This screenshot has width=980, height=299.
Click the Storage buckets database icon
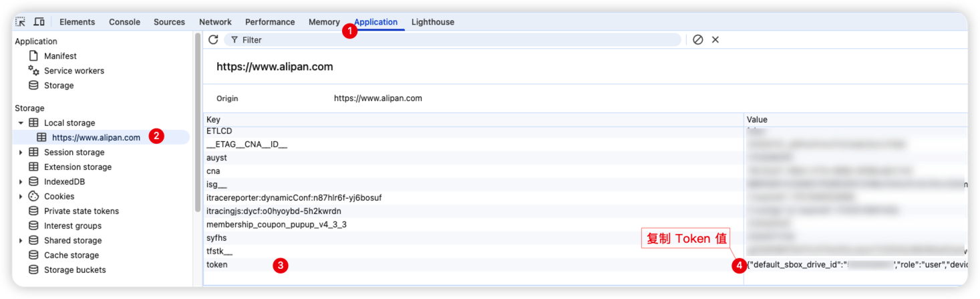[33, 270]
